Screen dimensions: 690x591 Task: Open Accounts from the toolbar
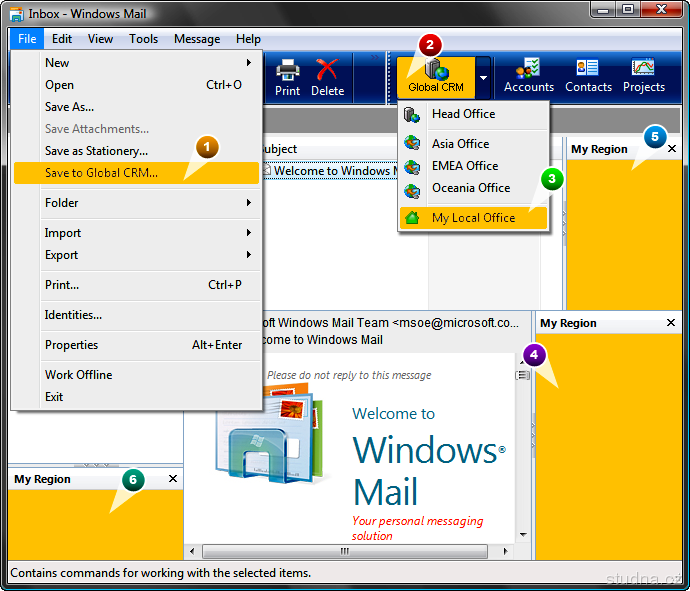click(x=528, y=76)
